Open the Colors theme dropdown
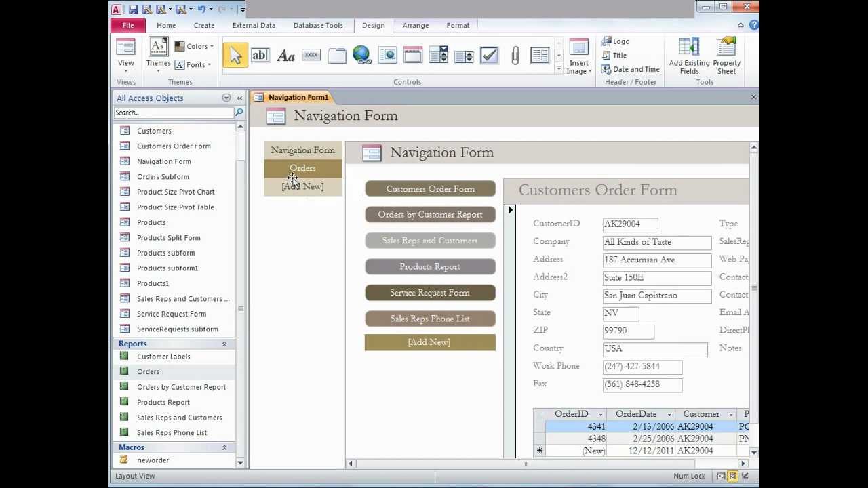The width and height of the screenshot is (868, 488). tap(194, 46)
